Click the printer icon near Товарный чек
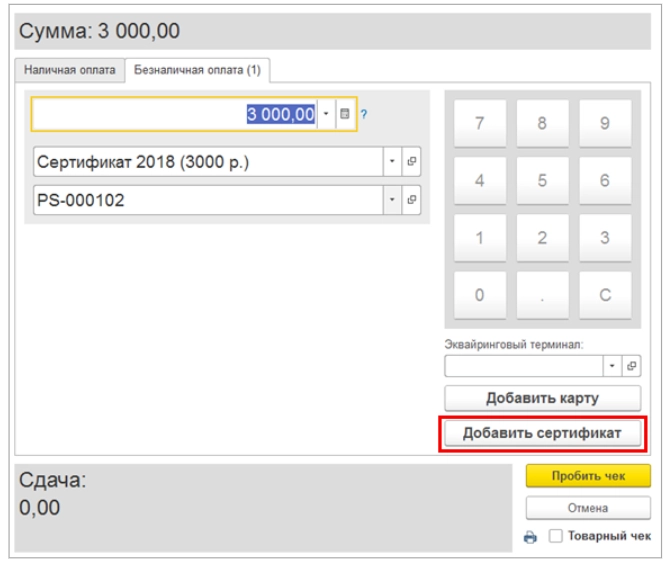 coord(530,537)
